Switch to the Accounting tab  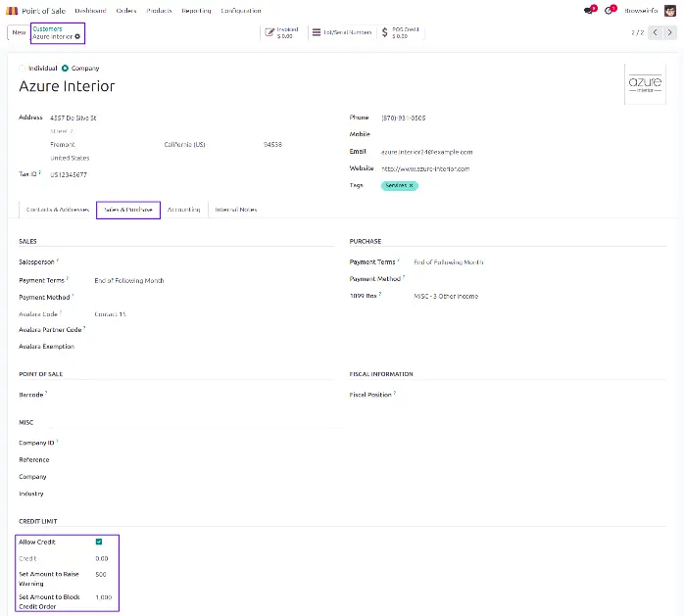tap(183, 210)
